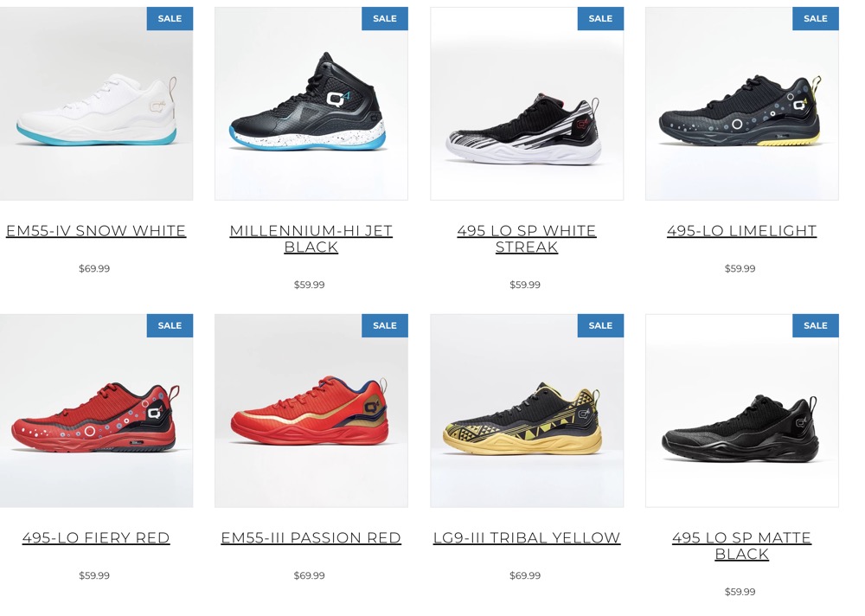
Task: Open the EM55-III Passion Red shoe image
Action: tap(311, 411)
